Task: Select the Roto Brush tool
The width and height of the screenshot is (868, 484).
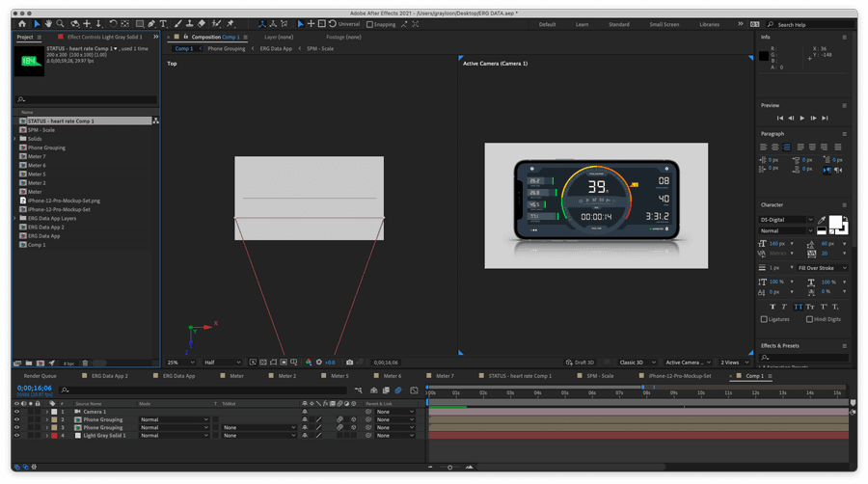Action: click(216, 24)
